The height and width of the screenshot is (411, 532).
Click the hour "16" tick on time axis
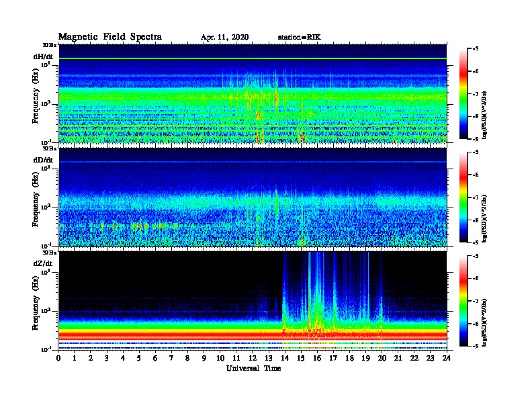click(x=317, y=358)
